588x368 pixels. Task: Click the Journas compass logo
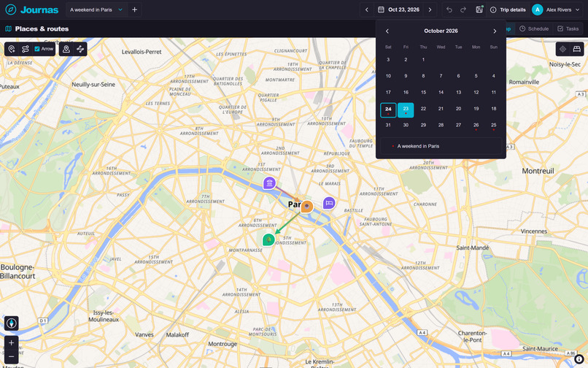click(10, 9)
